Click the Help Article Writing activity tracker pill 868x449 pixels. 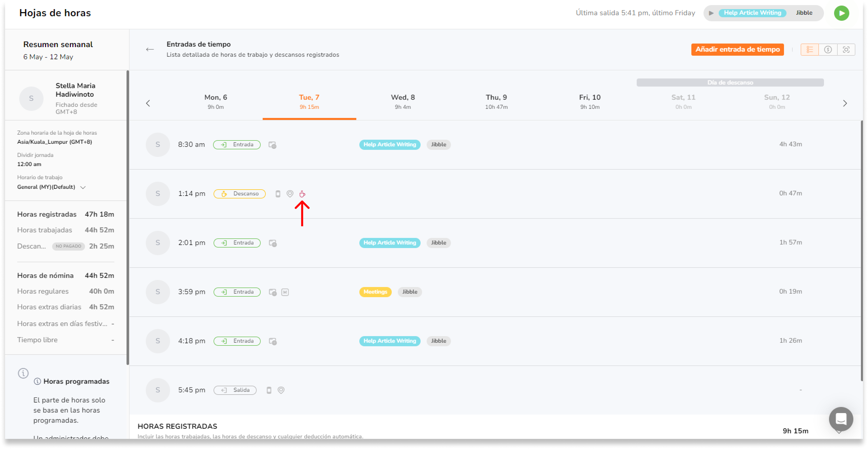coord(752,13)
